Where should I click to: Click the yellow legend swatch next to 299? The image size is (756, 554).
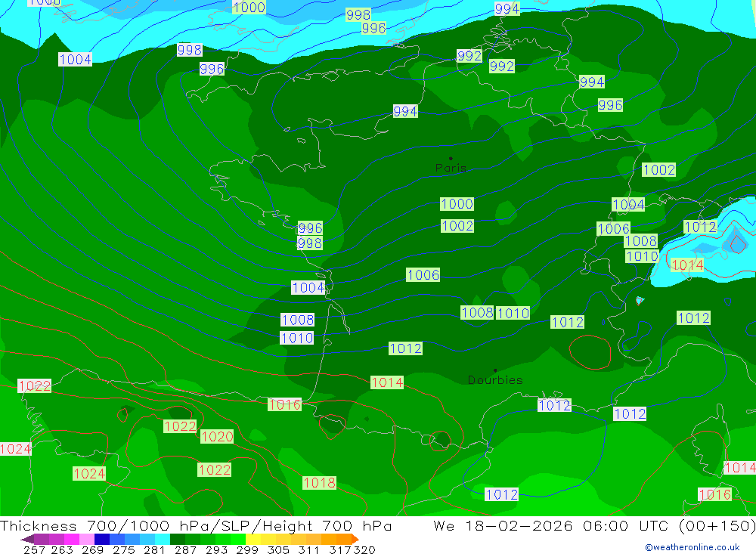(x=253, y=539)
